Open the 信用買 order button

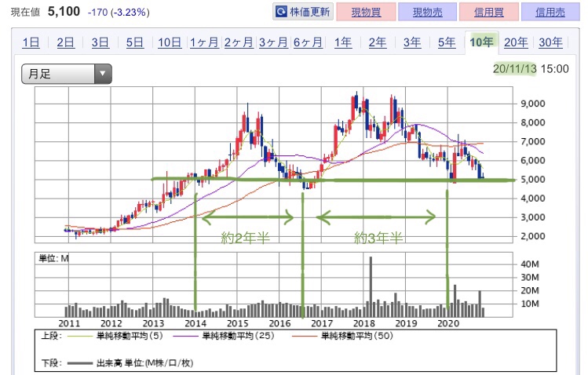coord(489,12)
